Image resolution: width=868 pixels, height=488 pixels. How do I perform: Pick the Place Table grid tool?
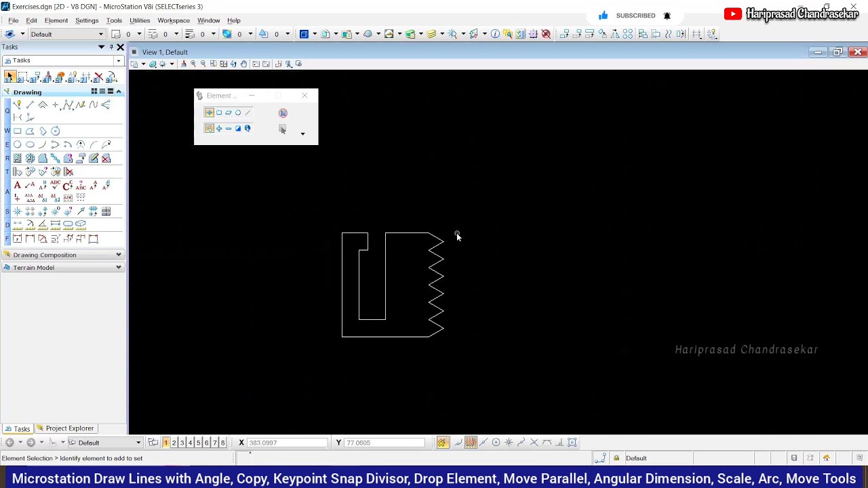[x=106, y=211]
